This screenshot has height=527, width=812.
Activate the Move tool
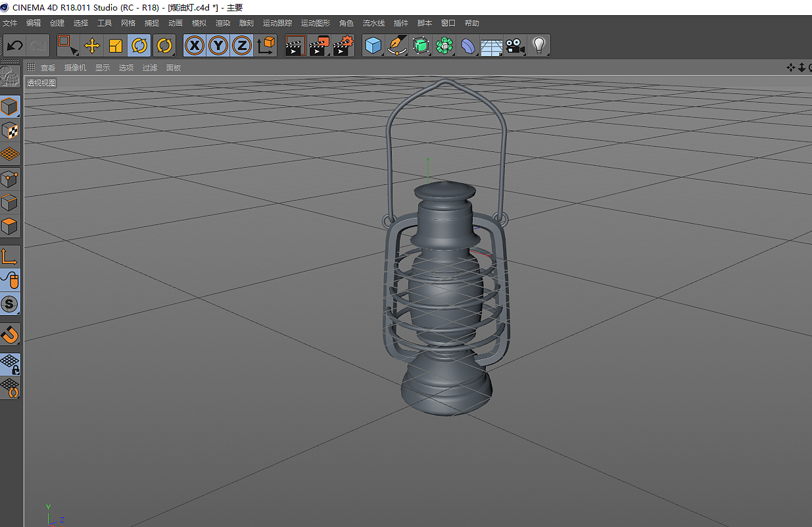click(92, 45)
